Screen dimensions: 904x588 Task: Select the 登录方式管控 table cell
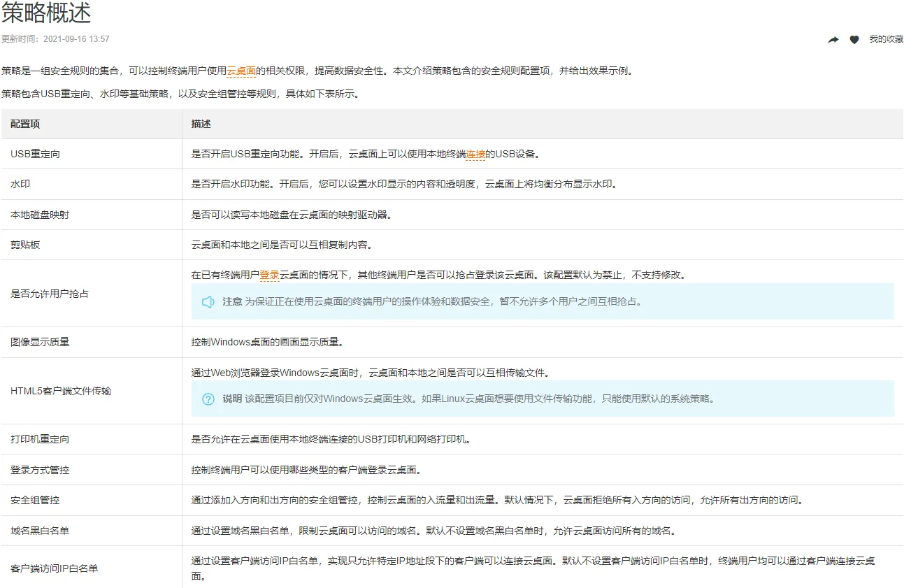tap(92, 470)
